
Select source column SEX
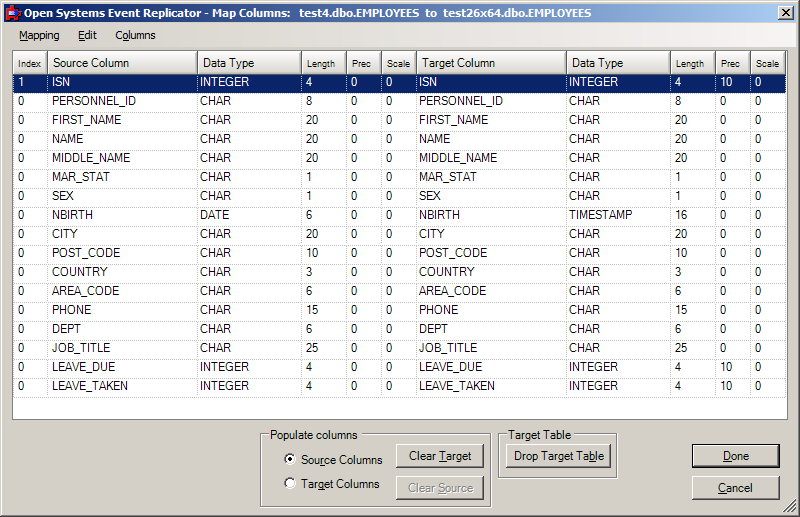pos(63,195)
